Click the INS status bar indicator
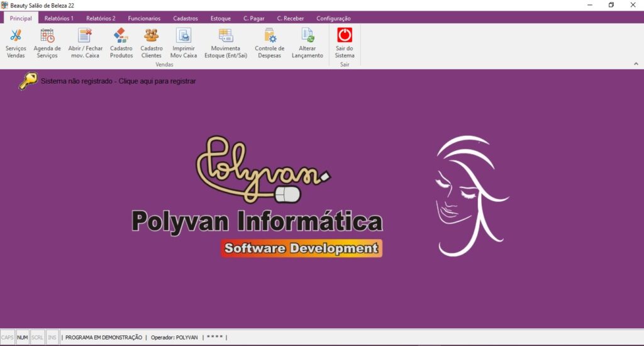This screenshot has height=346, width=644. 52,337
